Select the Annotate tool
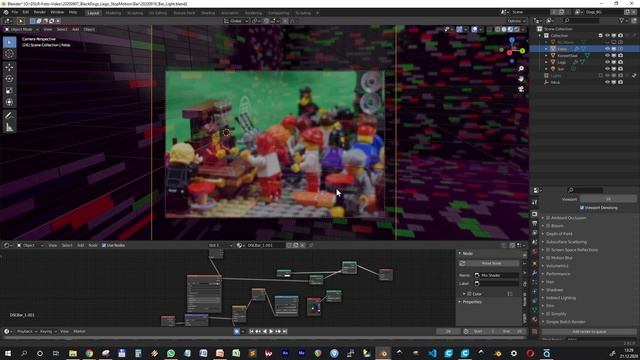The image size is (640, 360). [9, 116]
